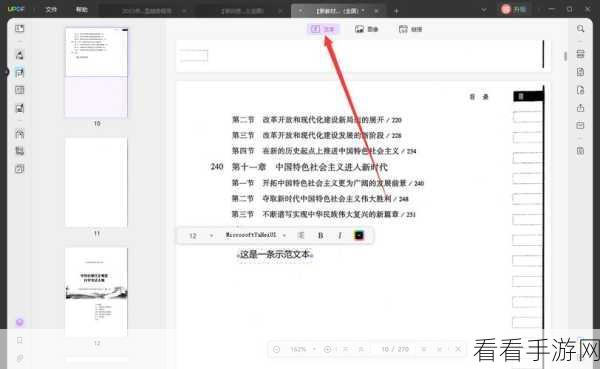Switch to the second document tab
The height and width of the screenshot is (369, 600).
pyautogui.click(x=242, y=11)
